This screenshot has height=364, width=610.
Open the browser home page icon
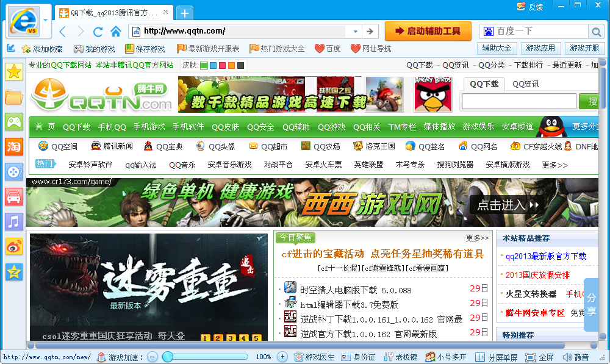pos(115,31)
